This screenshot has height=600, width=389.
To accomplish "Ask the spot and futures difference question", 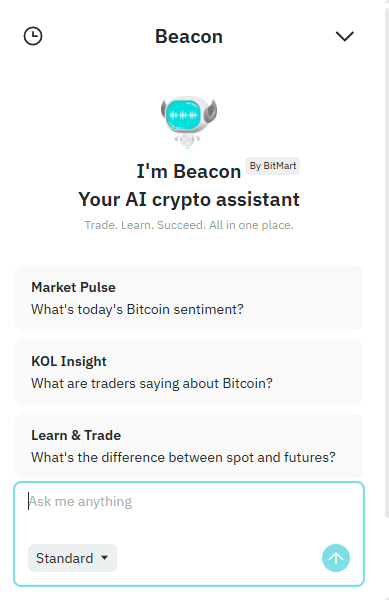I will [183, 457].
